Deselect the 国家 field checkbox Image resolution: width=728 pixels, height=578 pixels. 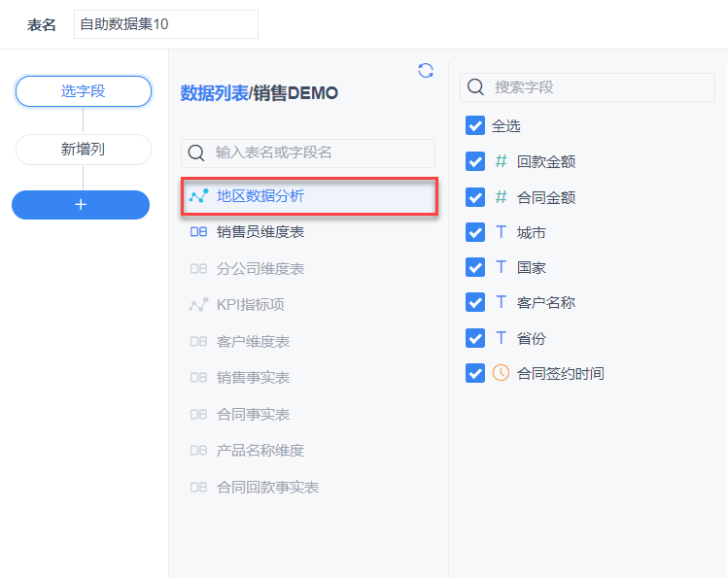[x=475, y=267]
